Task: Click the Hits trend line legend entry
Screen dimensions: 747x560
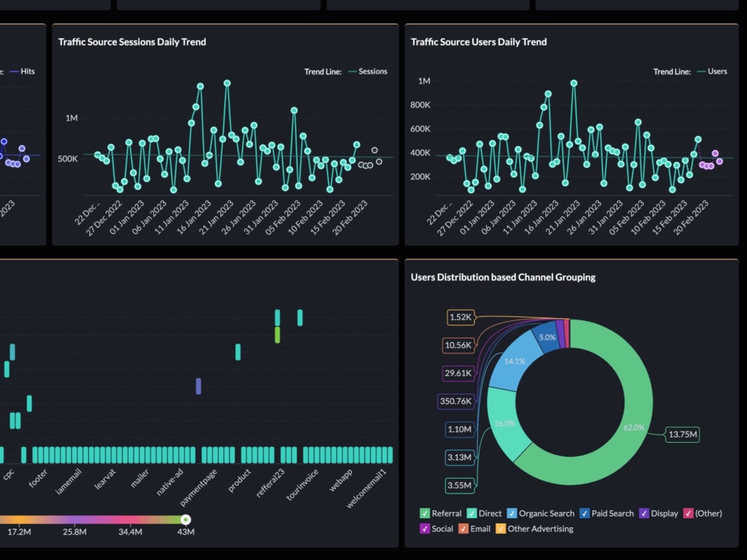Action: coord(22,72)
